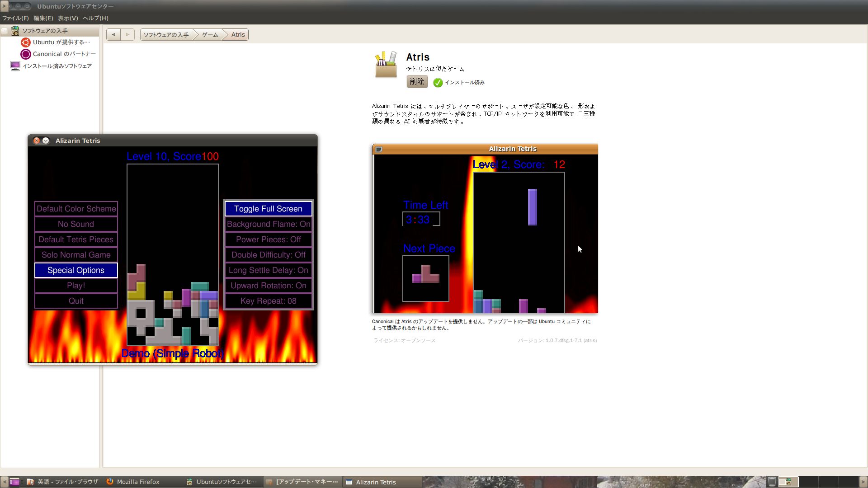Image resolution: width=868 pixels, height=488 pixels.
Task: Click Alizarin Tetris window minimize arrow button
Action: pos(46,141)
